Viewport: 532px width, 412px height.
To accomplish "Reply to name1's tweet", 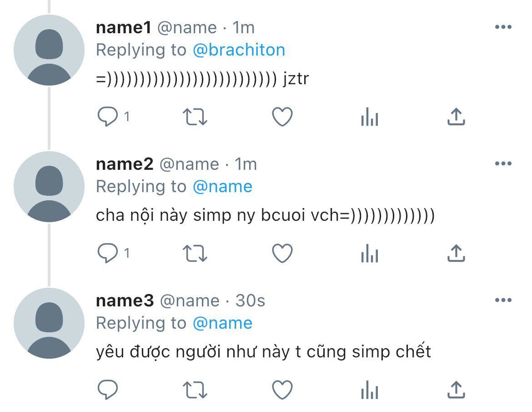I will pos(108,117).
